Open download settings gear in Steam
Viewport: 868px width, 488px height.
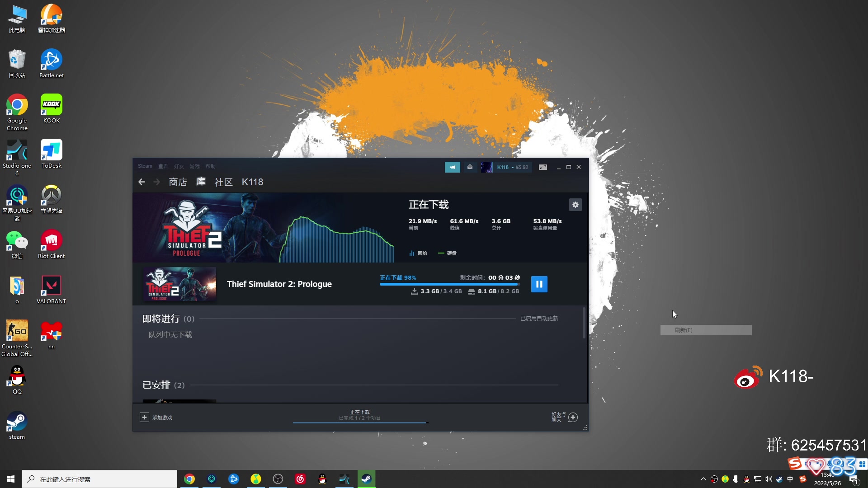click(x=575, y=205)
